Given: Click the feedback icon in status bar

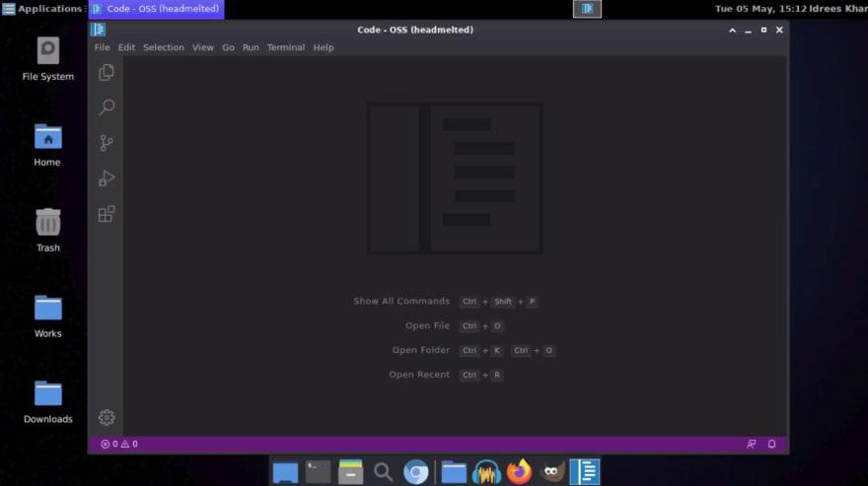Looking at the screenshot, I should coord(752,444).
